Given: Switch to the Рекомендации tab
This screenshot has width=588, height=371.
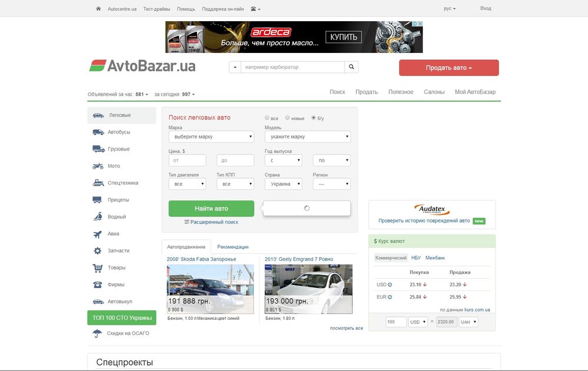Looking at the screenshot, I should [x=233, y=247].
